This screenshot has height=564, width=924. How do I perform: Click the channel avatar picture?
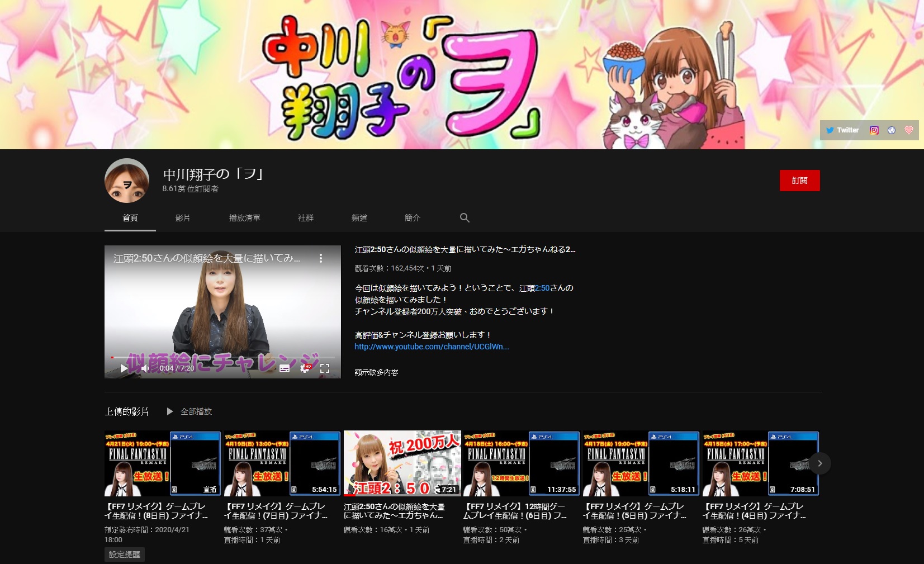(127, 181)
